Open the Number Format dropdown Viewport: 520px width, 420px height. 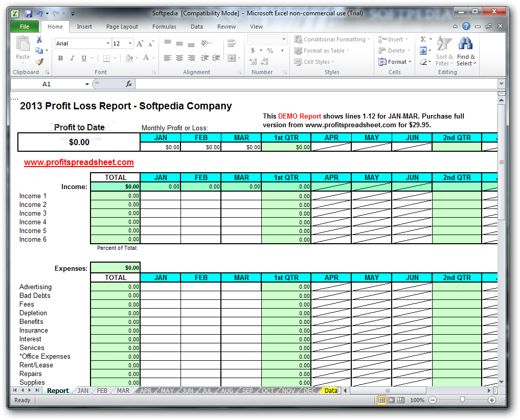tap(284, 39)
